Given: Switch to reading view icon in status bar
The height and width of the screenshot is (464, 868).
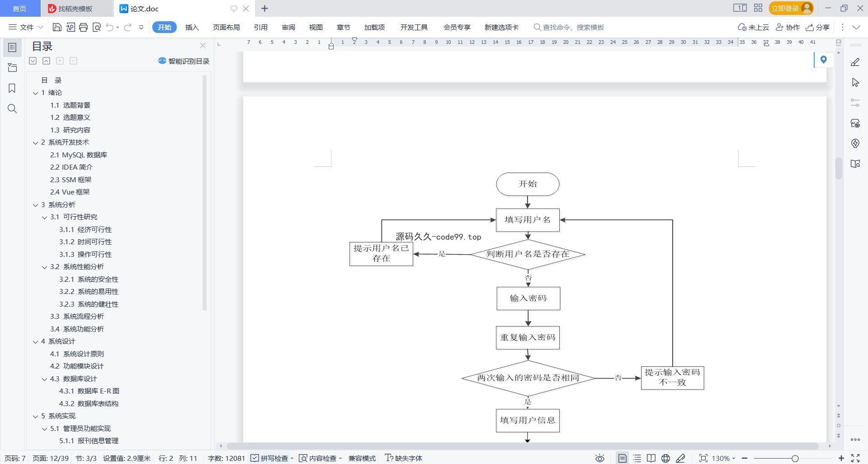Looking at the screenshot, I should point(651,458).
